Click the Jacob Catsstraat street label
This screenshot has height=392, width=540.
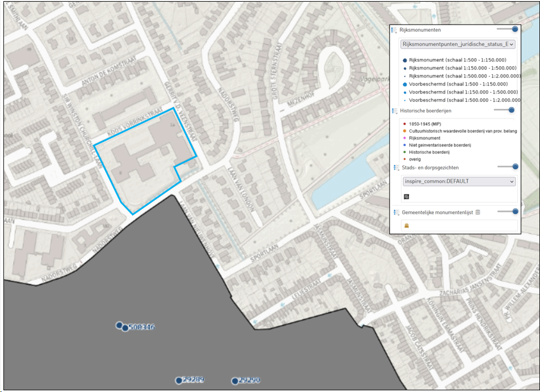click(x=419, y=348)
